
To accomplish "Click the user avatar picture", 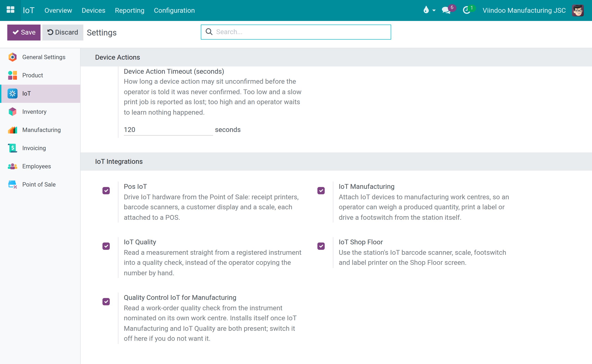I will click(x=578, y=10).
